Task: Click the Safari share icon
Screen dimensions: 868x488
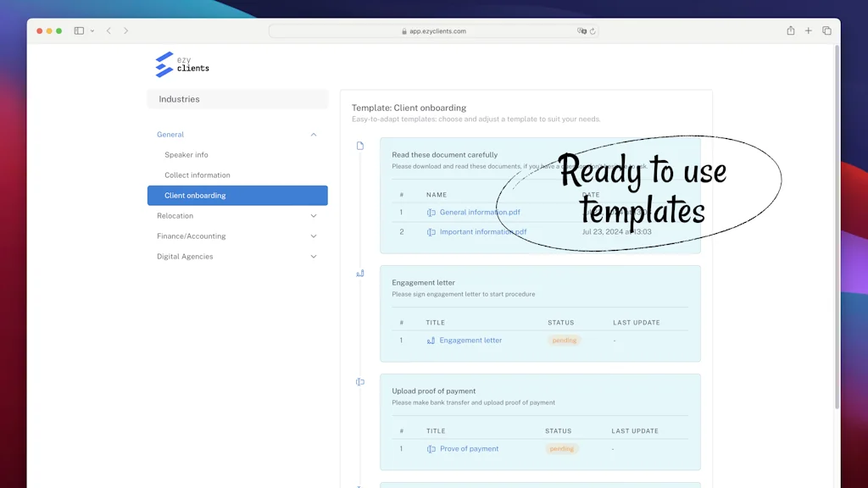Action: (791, 30)
